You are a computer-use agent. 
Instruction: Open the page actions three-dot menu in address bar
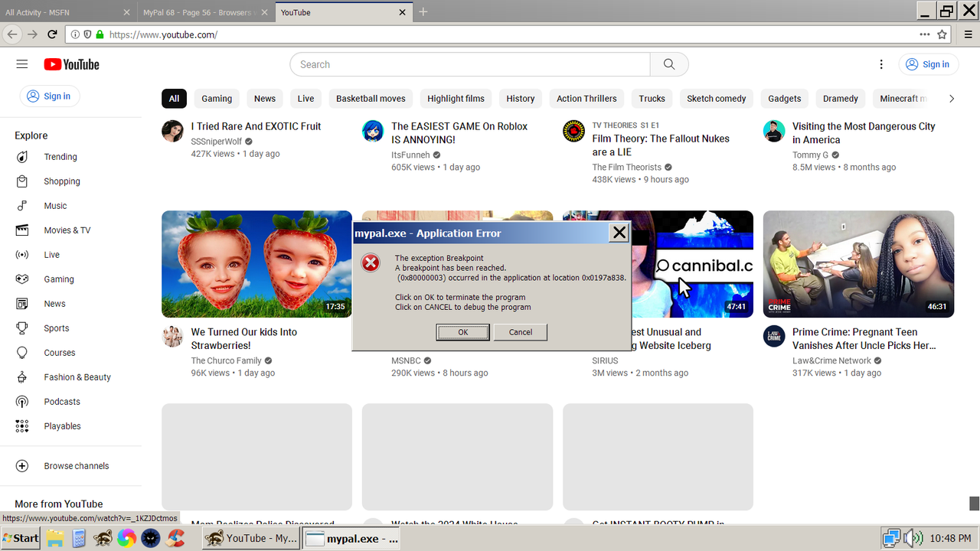pos(925,34)
